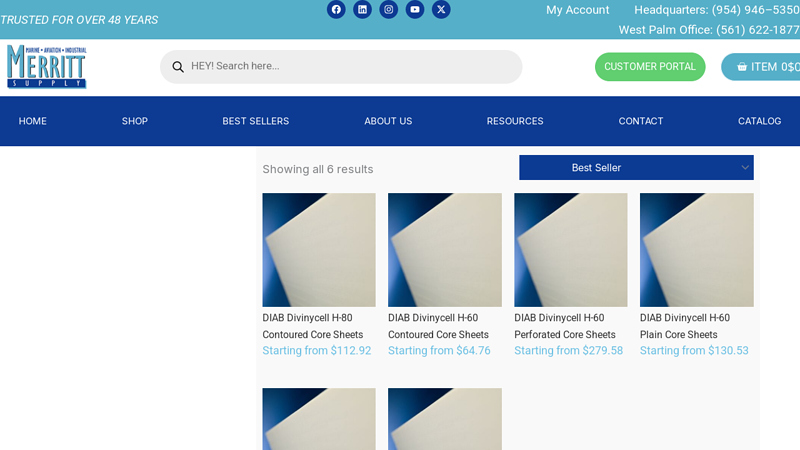Open H-60 Perforated Core Sheets thumbnail
This screenshot has width=800, height=450.
click(x=571, y=250)
